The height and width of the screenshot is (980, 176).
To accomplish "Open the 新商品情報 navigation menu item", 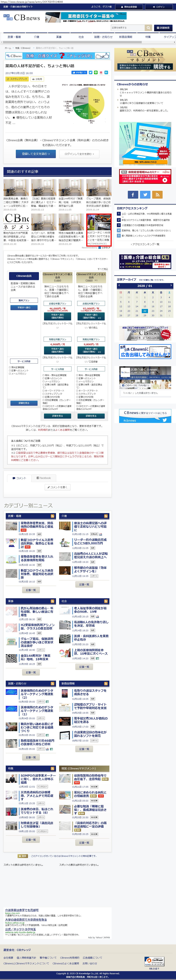I will pyautogui.click(x=125, y=37).
